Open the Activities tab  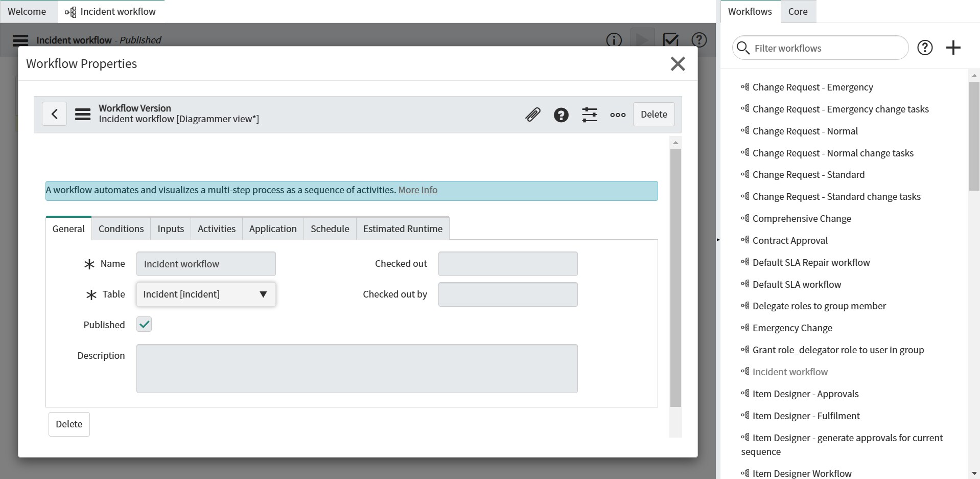point(217,229)
